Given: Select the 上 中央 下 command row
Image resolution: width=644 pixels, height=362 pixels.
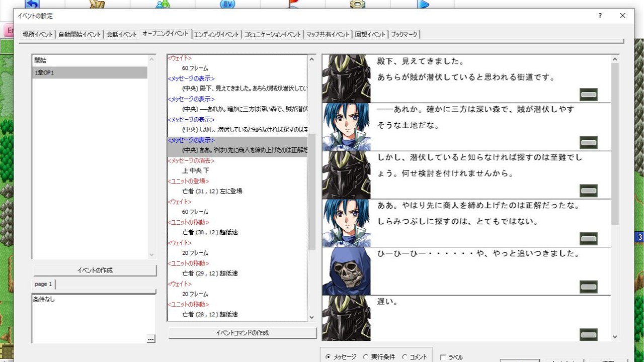Looking at the screenshot, I should pyautogui.click(x=195, y=171).
